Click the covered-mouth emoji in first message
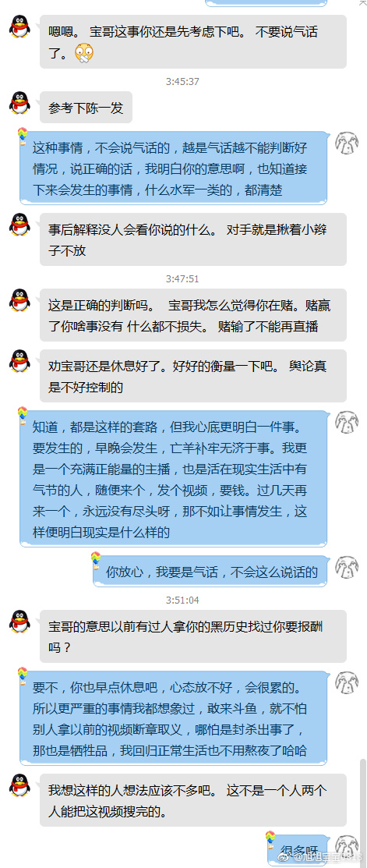367x868 pixels. tap(84, 52)
